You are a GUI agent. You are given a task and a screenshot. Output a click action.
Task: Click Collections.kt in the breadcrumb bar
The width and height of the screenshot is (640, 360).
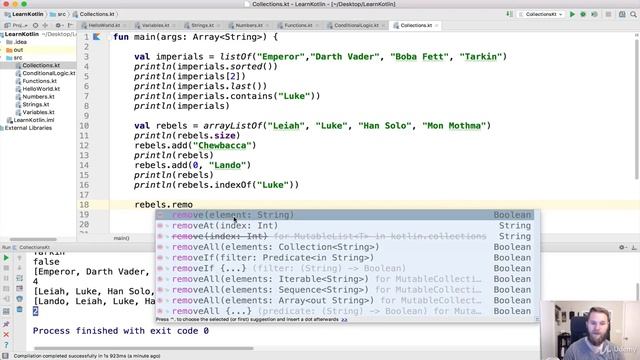(94, 14)
